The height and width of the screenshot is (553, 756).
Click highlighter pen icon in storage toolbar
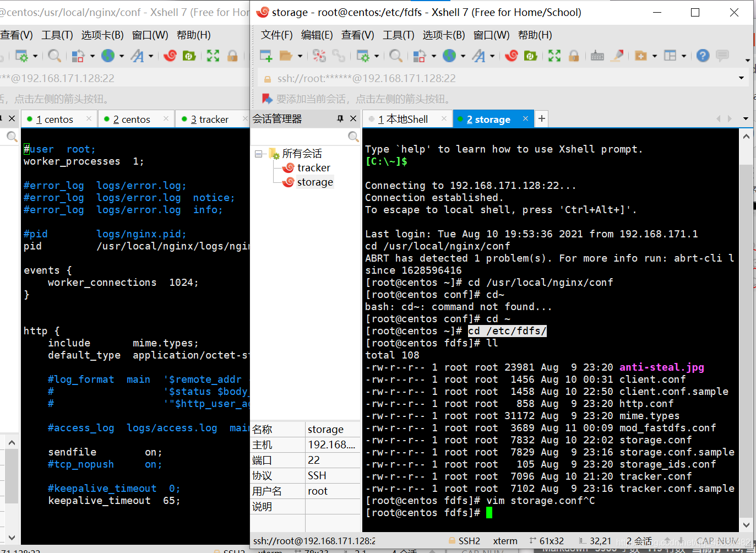(617, 56)
